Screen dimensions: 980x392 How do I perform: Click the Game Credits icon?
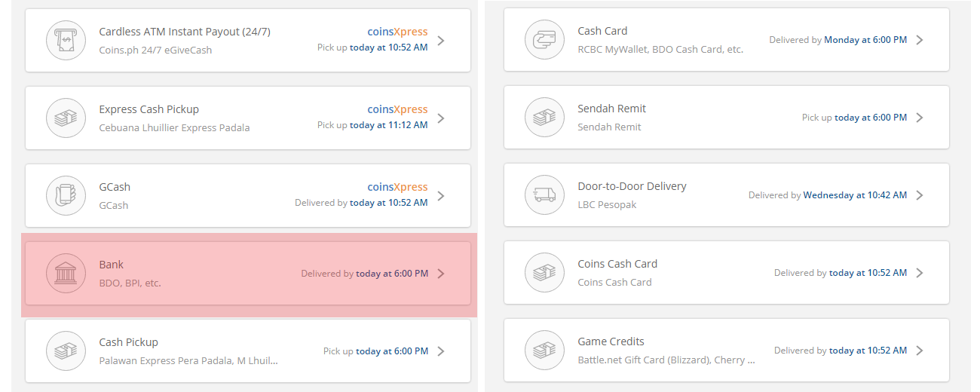tap(544, 351)
